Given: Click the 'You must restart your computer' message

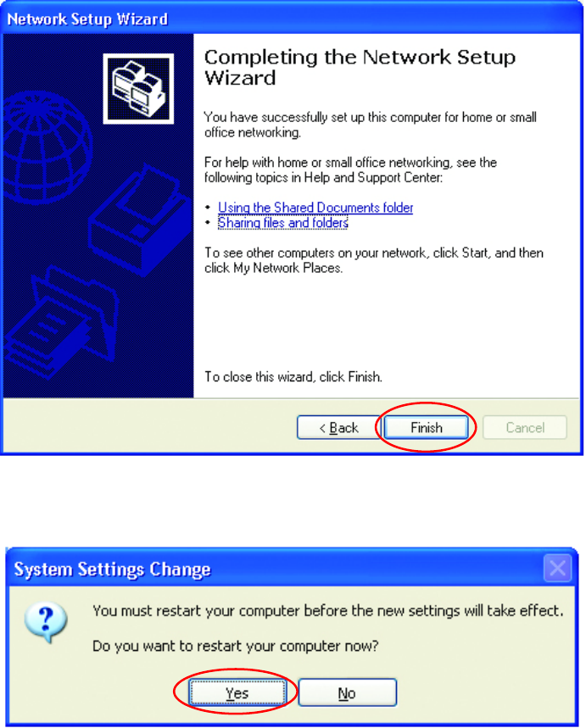Looking at the screenshot, I should pos(327,610).
